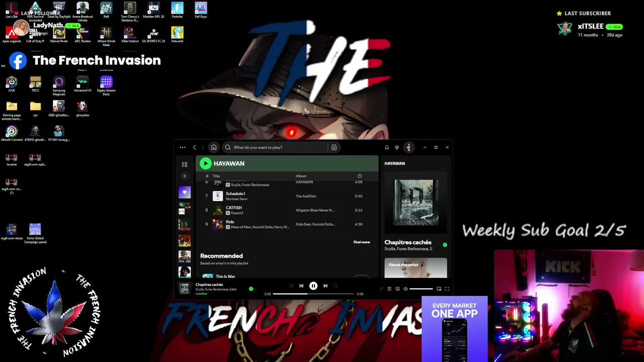This screenshot has height=362, width=644.
Task: Click the duration clock column header
Action: pos(359,176)
